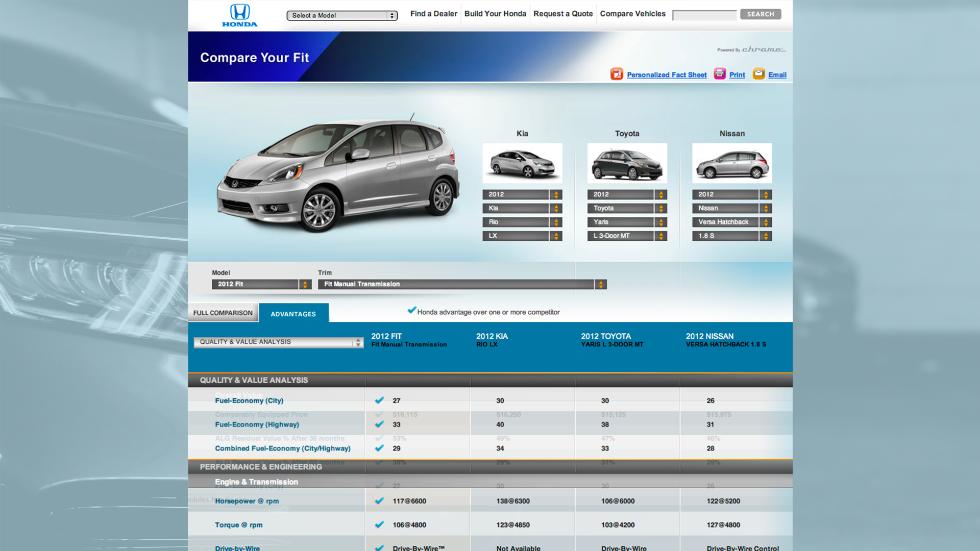Viewport: 980px width, 551px height.
Task: Click the Engine & Transmission subsection heading
Action: tap(256, 482)
